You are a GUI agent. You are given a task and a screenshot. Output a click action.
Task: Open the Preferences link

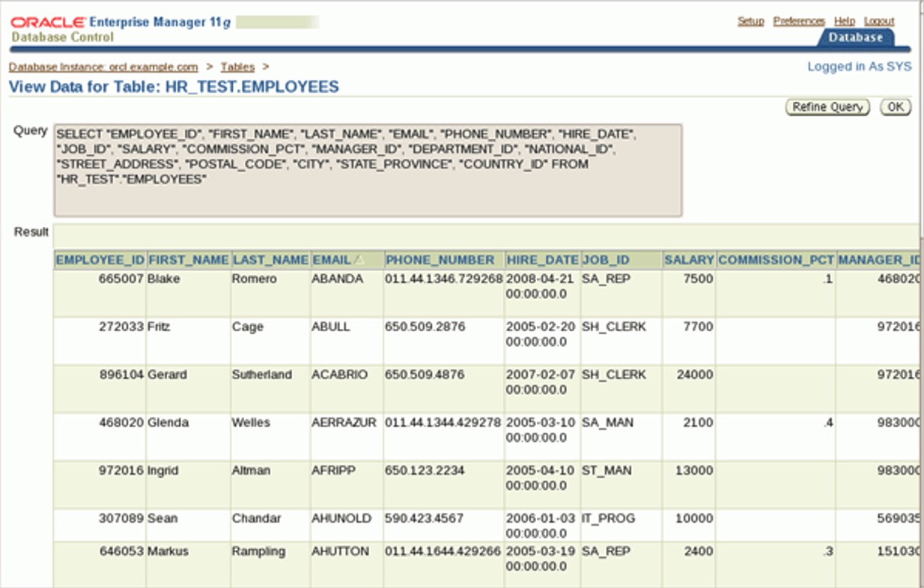799,21
